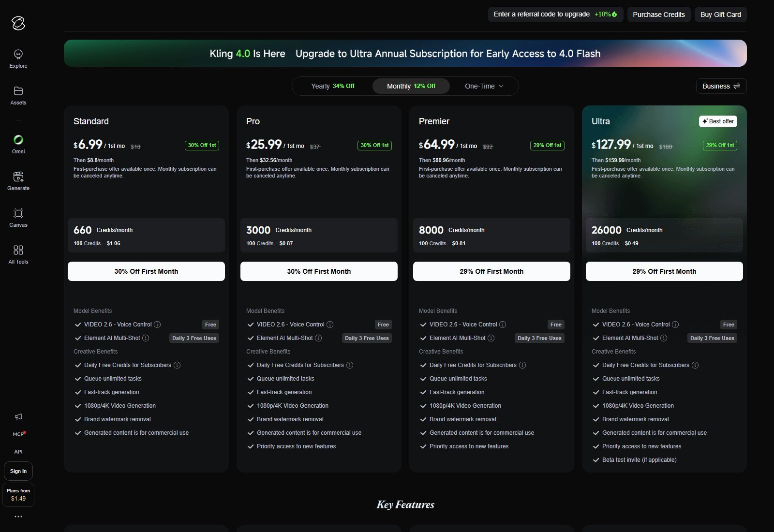Image resolution: width=774 pixels, height=532 pixels.
Task: Click the Sign In button
Action: (x=18, y=471)
